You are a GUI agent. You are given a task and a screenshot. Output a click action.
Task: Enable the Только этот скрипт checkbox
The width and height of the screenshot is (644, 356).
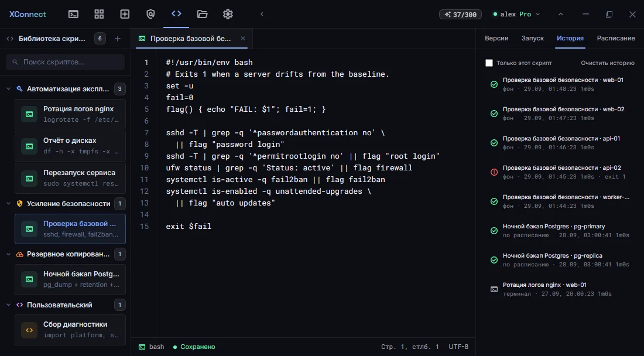tap(489, 63)
